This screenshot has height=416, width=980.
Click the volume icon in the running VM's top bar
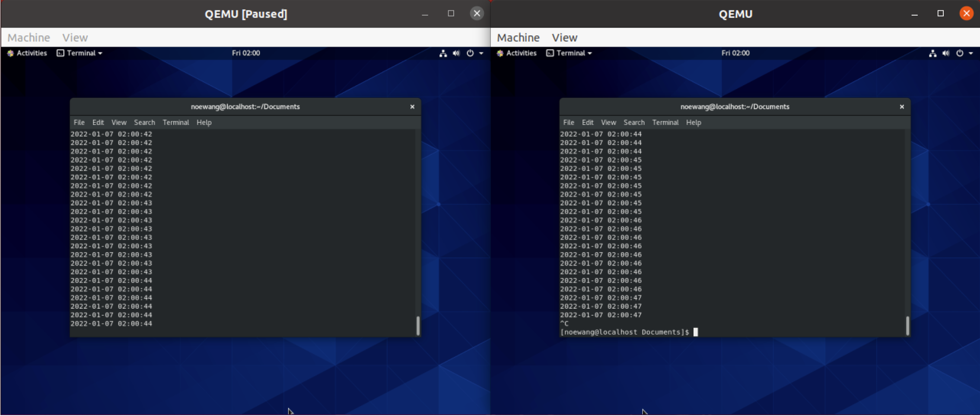pos(946,53)
